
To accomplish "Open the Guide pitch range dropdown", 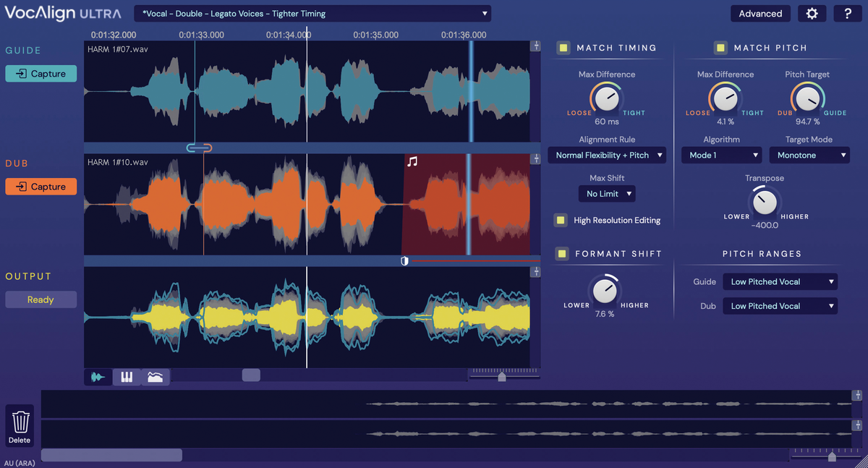I will (780, 281).
